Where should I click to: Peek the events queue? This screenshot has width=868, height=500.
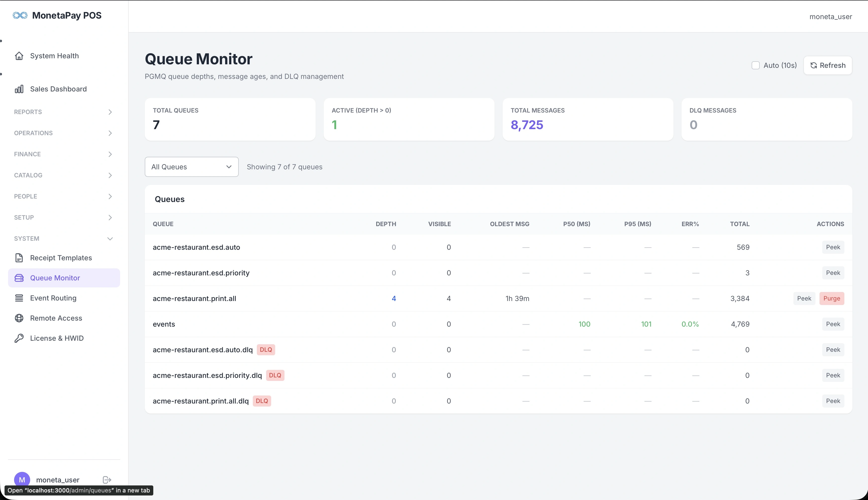[x=833, y=324]
